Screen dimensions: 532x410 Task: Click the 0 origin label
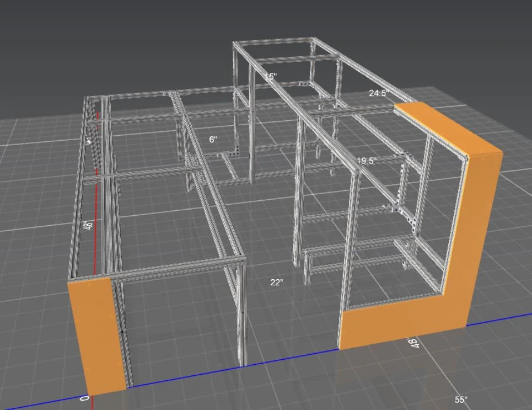coord(84,398)
